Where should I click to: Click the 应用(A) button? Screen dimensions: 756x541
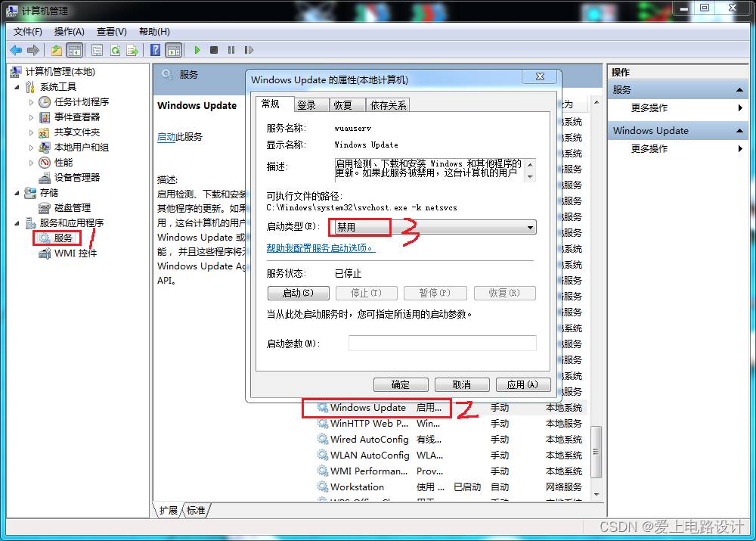523,384
